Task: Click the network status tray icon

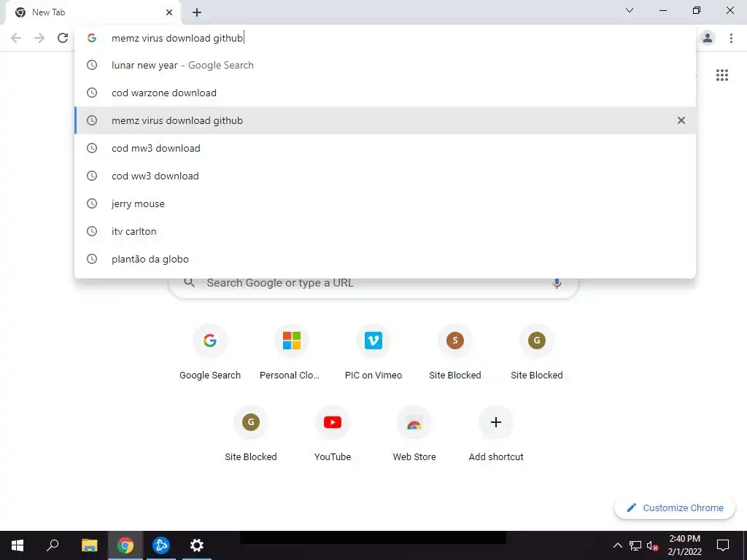Action: pyautogui.click(x=635, y=545)
